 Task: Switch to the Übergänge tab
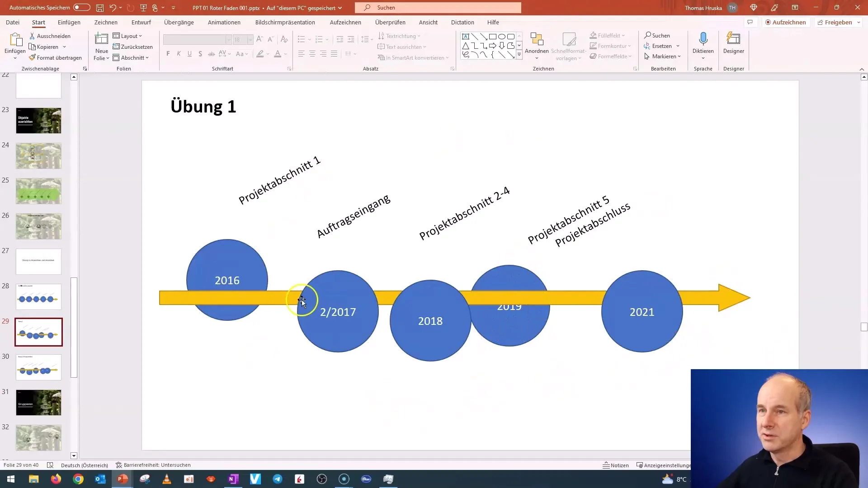(179, 22)
